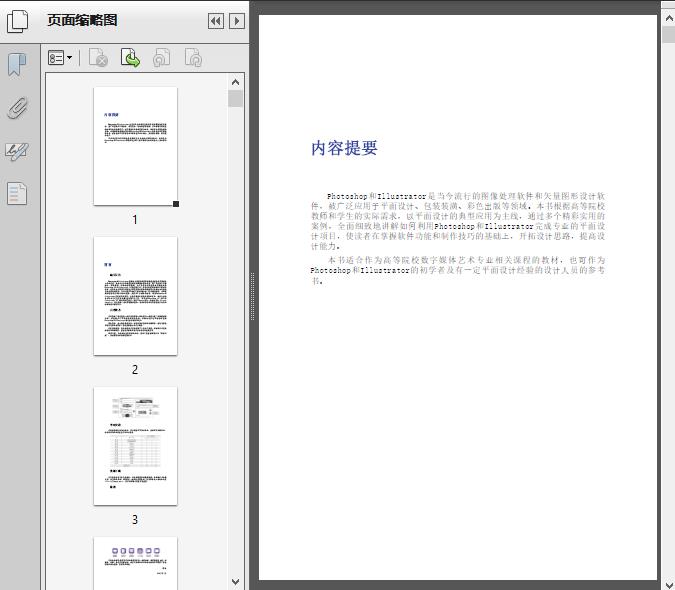Select page 1 thumbnail
This screenshot has width=675, height=590.
pos(135,146)
